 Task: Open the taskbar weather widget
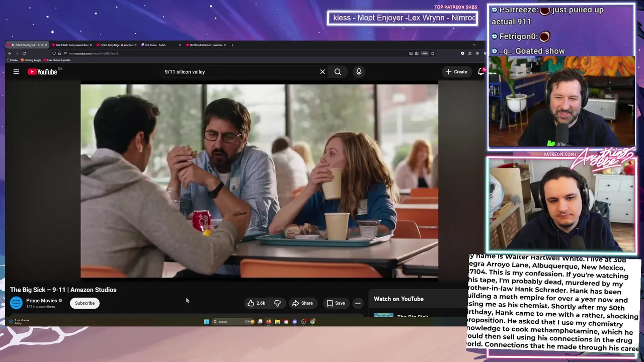tap(18, 322)
